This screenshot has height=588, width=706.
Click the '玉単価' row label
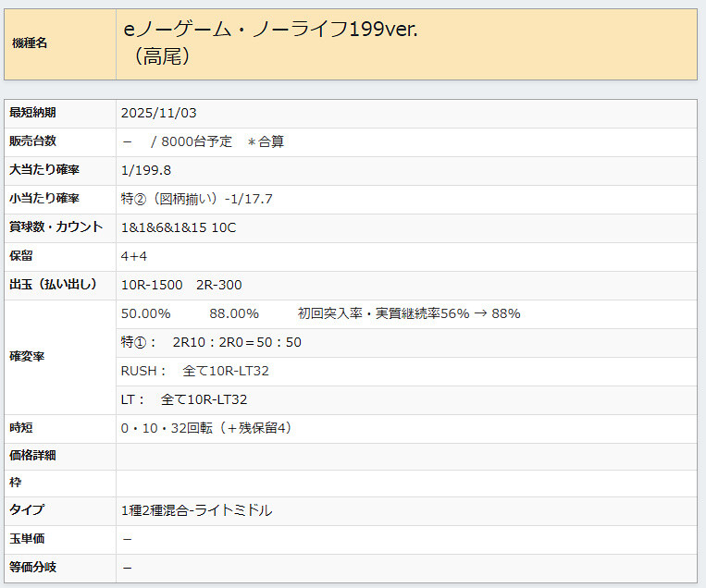(x=27, y=539)
